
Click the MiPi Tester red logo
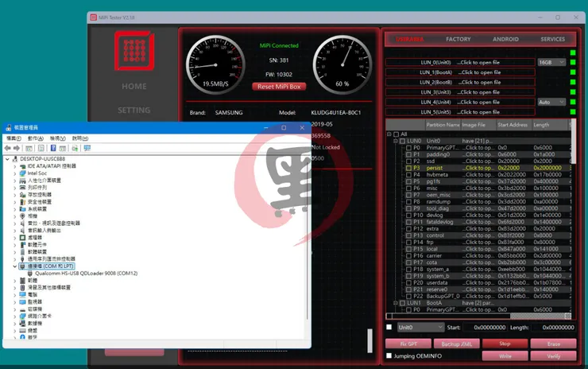pyautogui.click(x=134, y=51)
